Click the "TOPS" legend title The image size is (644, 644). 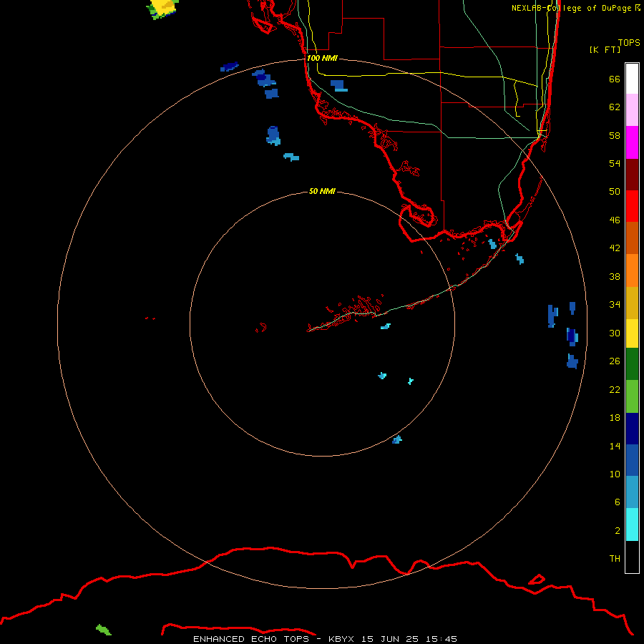629,43
